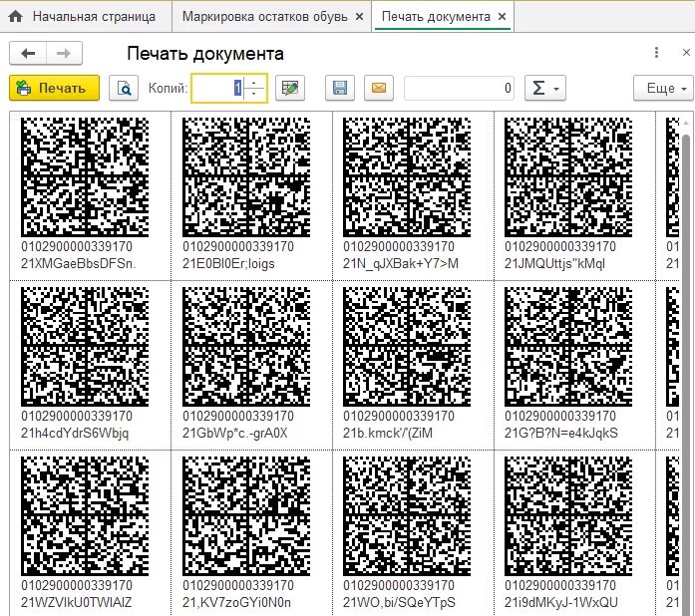Select DataMatrix code labeled 21WZVIkU0TWIAIZ
The image size is (695, 616).
pos(85,516)
